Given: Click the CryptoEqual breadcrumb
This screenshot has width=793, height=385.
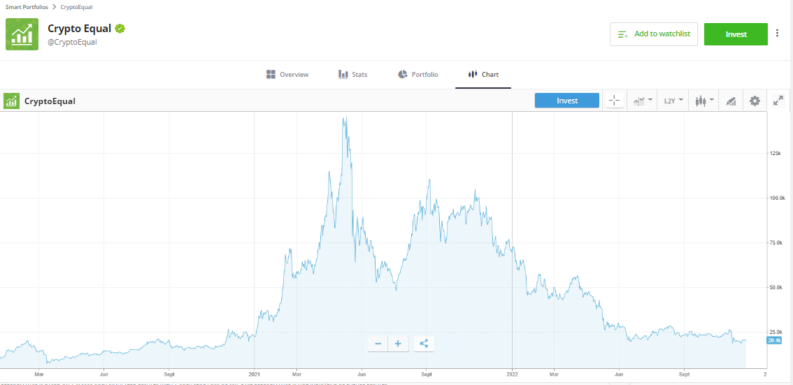Looking at the screenshot, I should click(76, 7).
